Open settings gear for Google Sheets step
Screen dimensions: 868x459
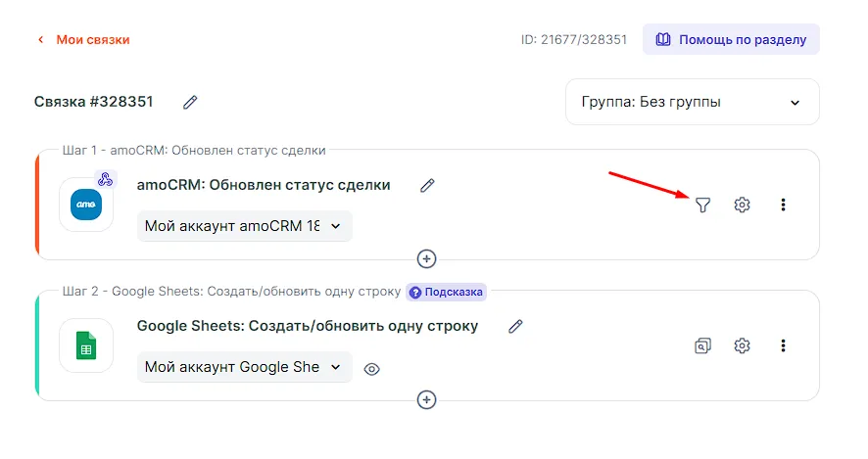pos(742,345)
